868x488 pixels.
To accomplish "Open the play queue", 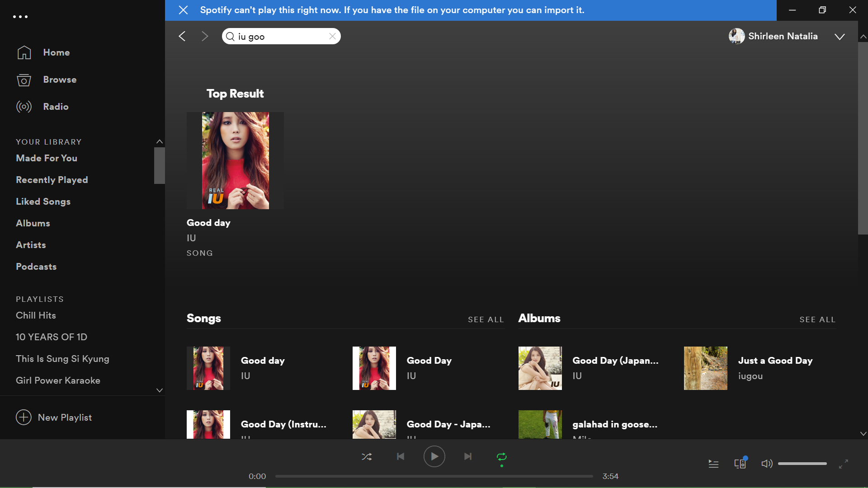I will 713,464.
